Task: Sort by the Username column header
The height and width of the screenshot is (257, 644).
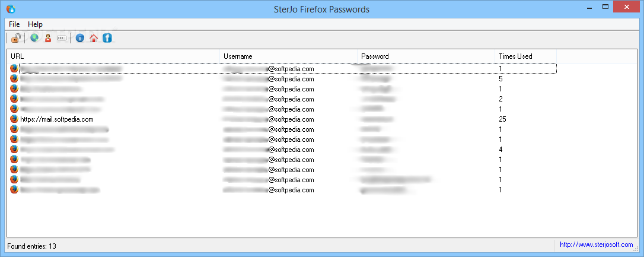Action: [288, 56]
